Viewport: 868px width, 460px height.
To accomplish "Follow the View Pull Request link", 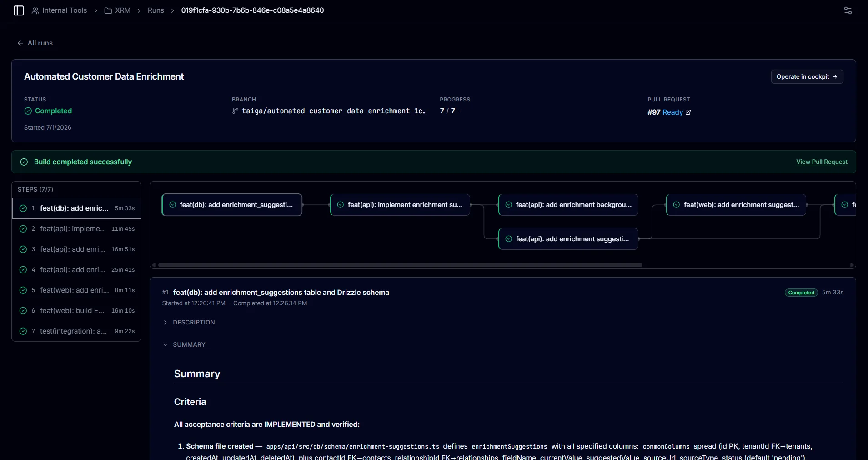I will point(822,162).
